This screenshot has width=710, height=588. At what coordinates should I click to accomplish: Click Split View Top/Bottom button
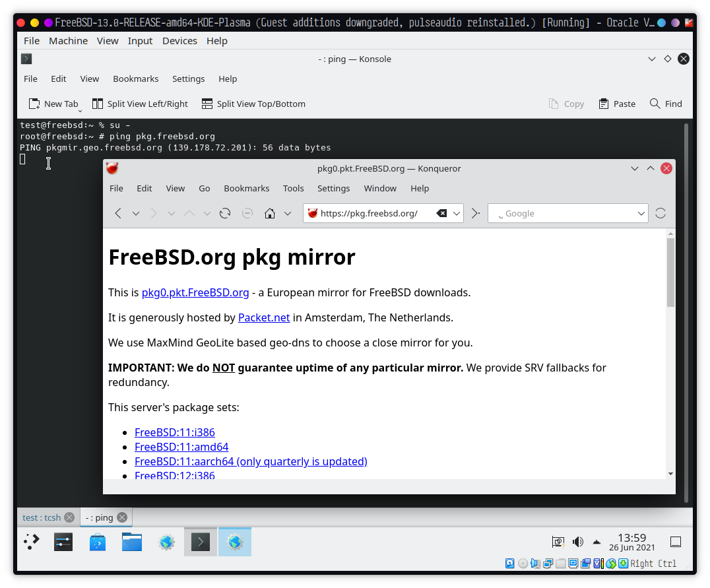click(x=253, y=104)
